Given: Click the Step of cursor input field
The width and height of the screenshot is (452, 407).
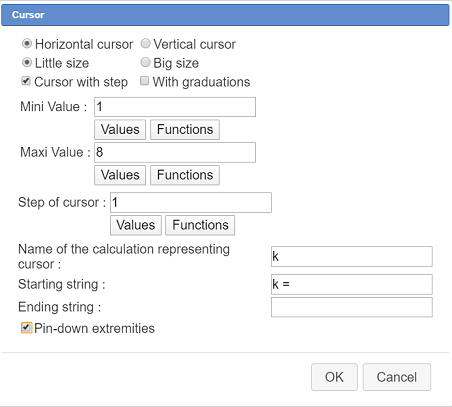Looking at the screenshot, I should tap(191, 202).
